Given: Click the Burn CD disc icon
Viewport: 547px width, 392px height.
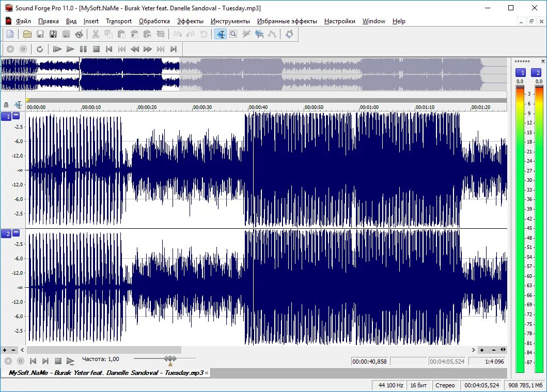Looking at the screenshot, I should pyautogui.click(x=79, y=34).
